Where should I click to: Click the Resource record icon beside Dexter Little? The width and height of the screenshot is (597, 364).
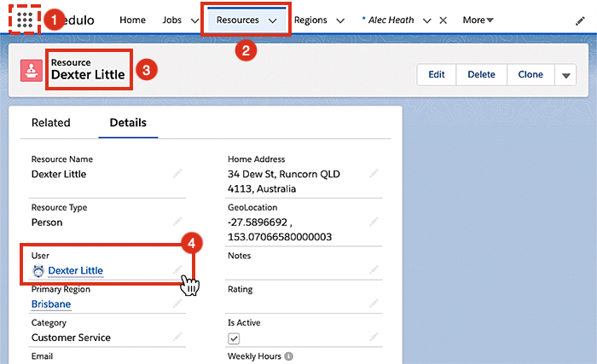click(x=32, y=71)
